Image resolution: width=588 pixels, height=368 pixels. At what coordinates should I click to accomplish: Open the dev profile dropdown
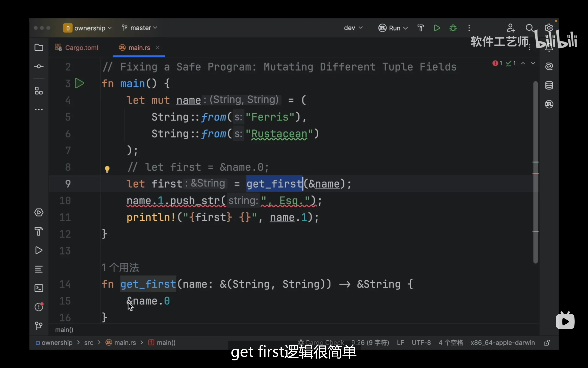tap(353, 28)
